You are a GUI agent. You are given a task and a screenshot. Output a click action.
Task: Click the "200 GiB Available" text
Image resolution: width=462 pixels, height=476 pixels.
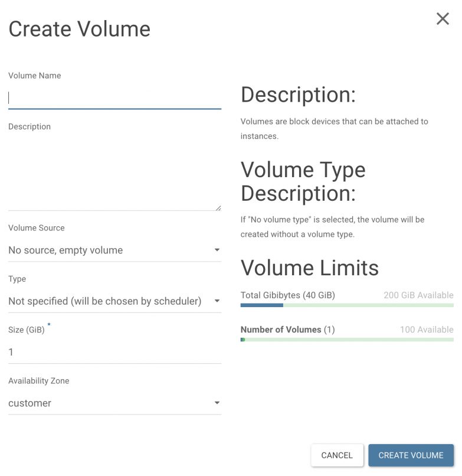(418, 295)
